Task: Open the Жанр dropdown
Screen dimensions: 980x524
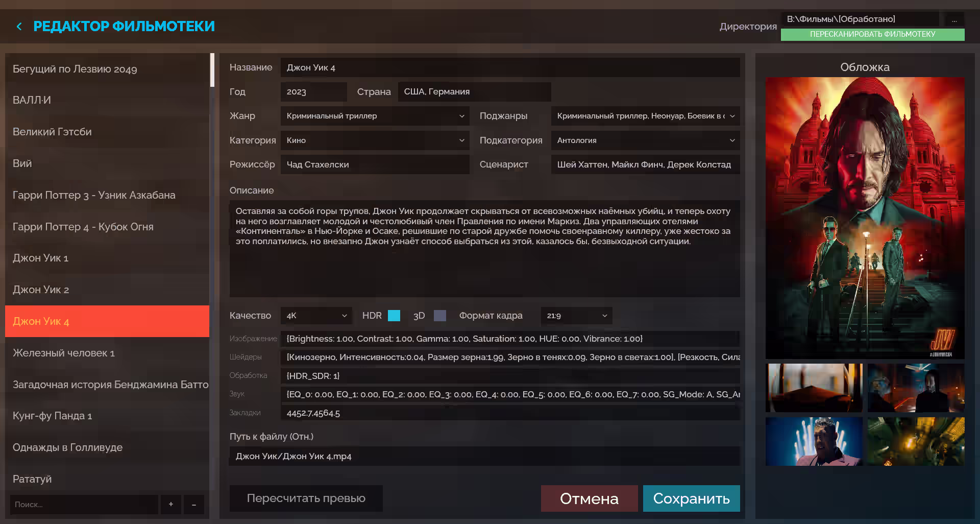Action: point(375,116)
